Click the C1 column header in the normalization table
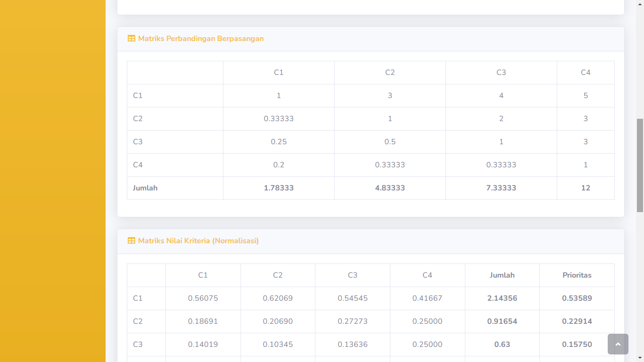Image resolution: width=644 pixels, height=362 pixels. click(x=203, y=275)
